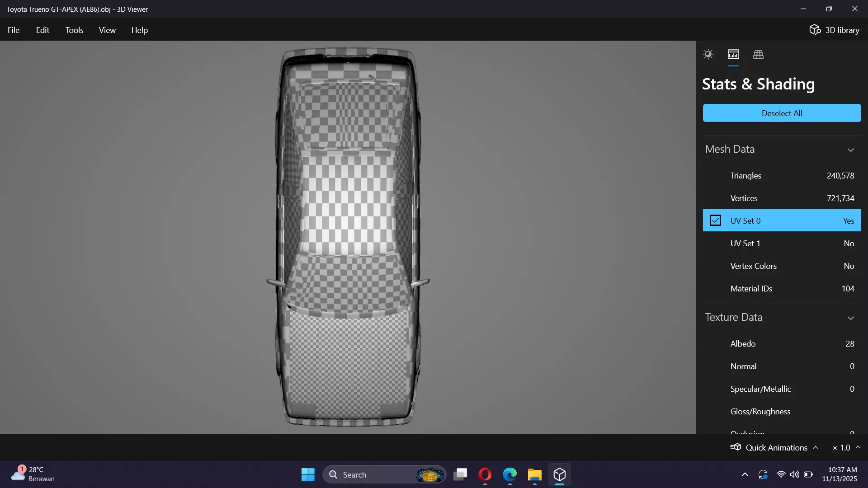Open the 3D library
The image size is (868, 488).
click(834, 30)
